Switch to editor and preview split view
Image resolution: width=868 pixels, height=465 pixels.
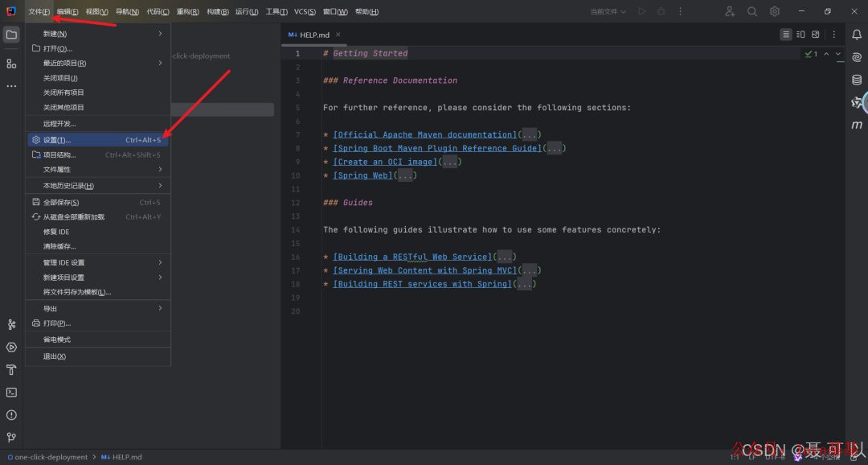coord(800,35)
